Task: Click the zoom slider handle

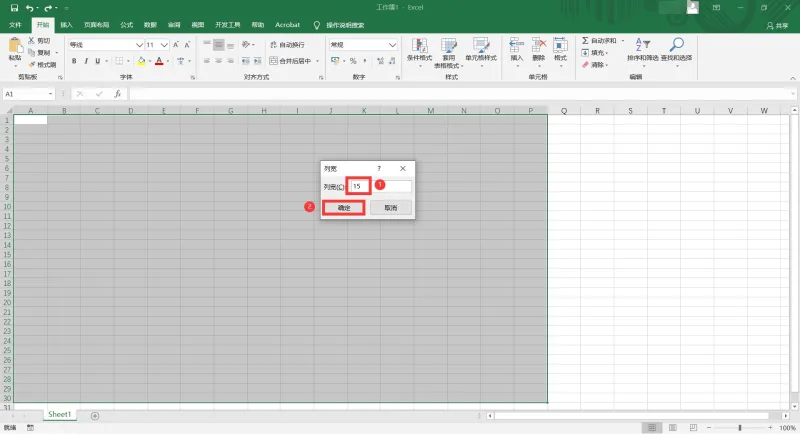Action: point(739,427)
